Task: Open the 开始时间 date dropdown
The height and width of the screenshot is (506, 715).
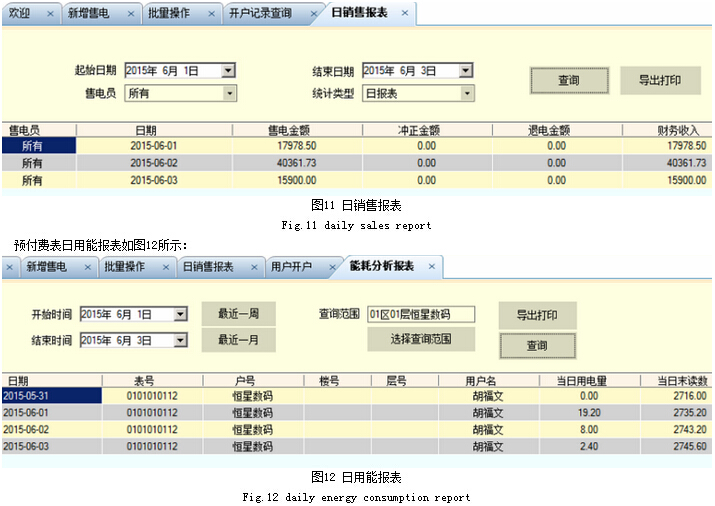Action: coord(181,315)
